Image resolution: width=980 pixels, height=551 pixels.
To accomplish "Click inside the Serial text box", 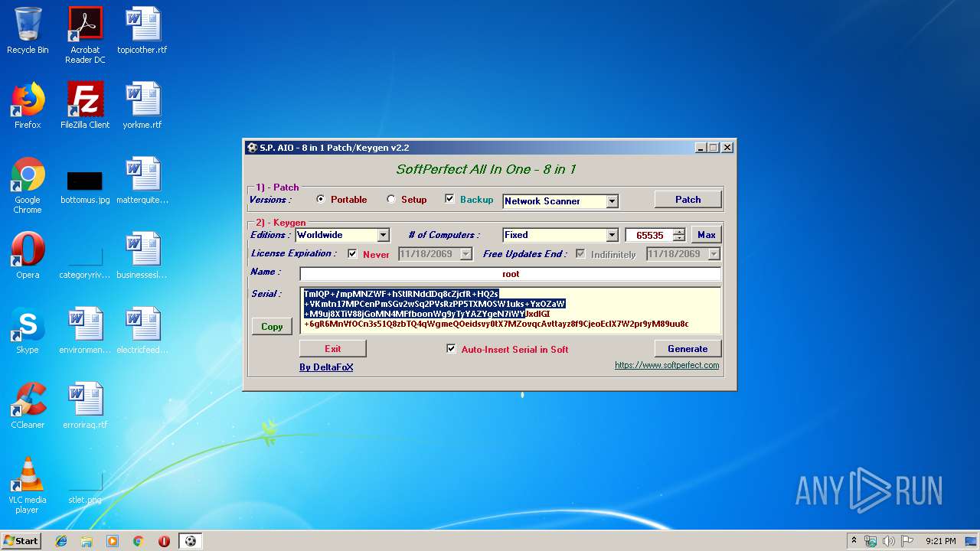I will [510, 311].
